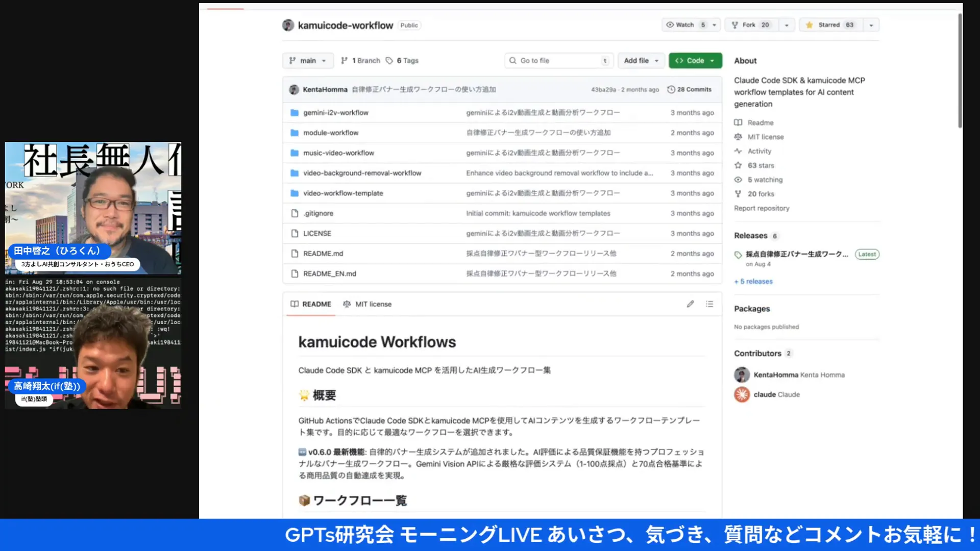Screen dimensions: 980x551
Task: Click the commit history clock icon
Action: [x=671, y=89]
